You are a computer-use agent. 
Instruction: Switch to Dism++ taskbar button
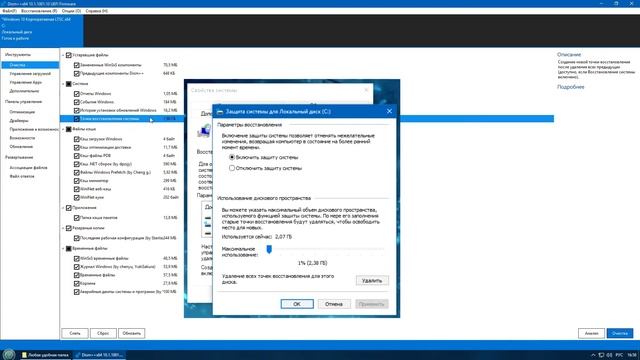click(99, 355)
